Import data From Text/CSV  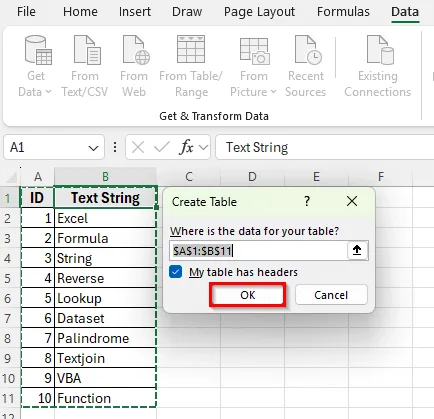tap(85, 66)
